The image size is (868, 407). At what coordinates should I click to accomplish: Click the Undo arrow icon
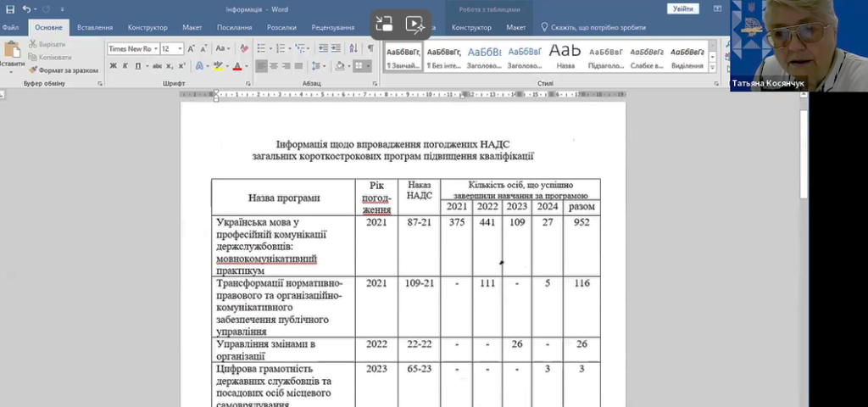pos(27,9)
